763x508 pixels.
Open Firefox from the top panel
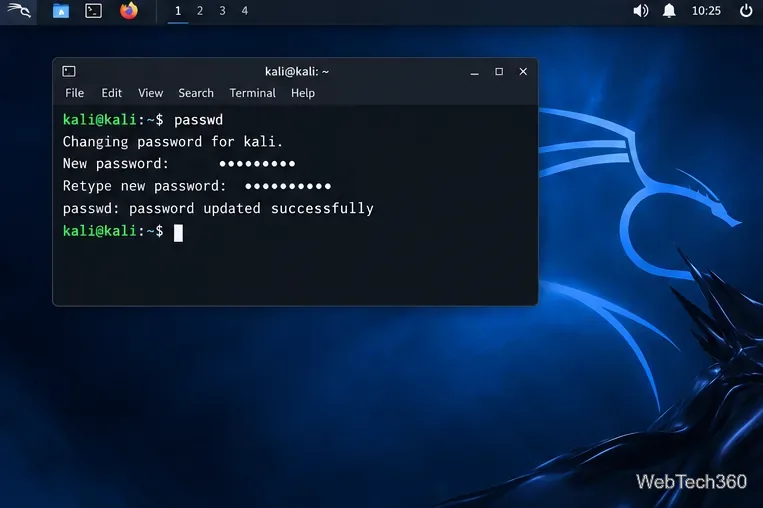point(129,11)
